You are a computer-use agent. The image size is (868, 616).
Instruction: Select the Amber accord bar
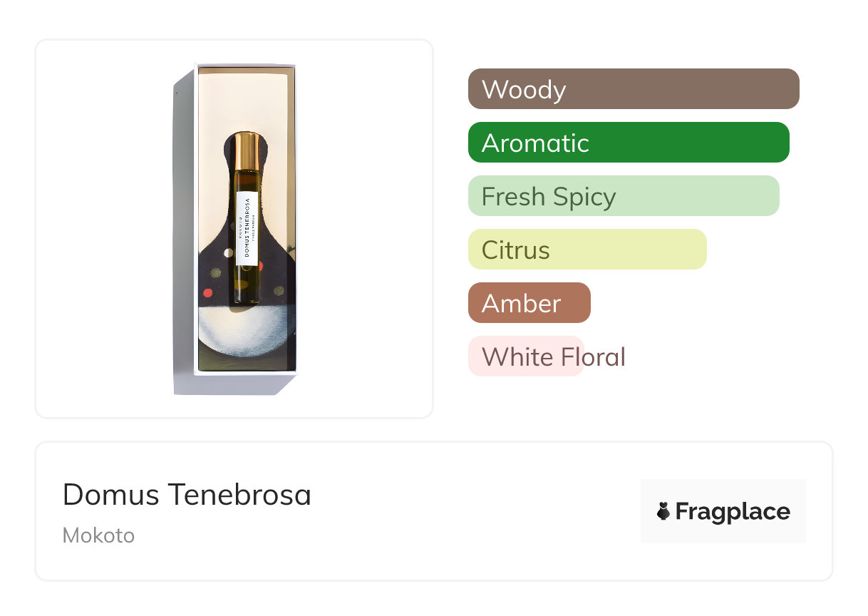pyautogui.click(x=529, y=303)
